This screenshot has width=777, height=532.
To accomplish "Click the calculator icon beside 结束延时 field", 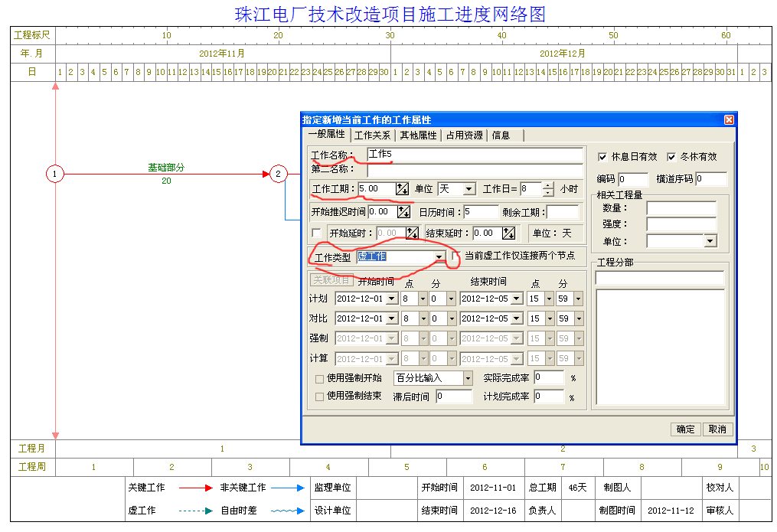I will click(x=508, y=233).
